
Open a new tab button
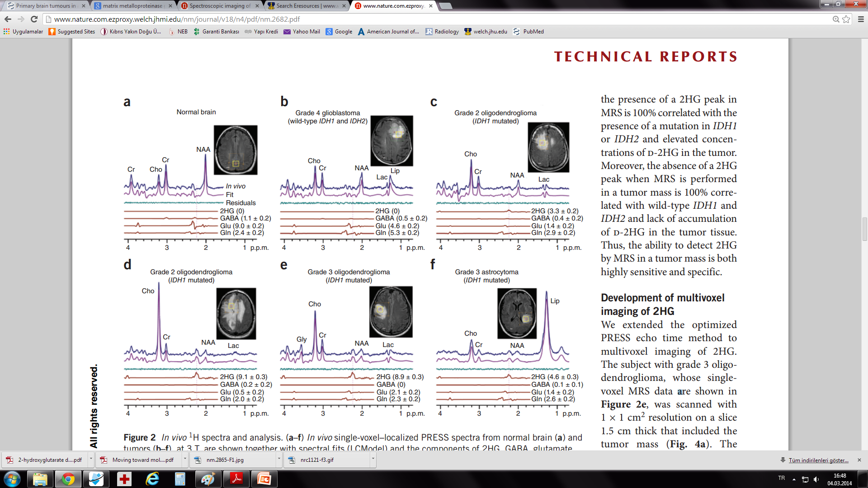tap(445, 6)
